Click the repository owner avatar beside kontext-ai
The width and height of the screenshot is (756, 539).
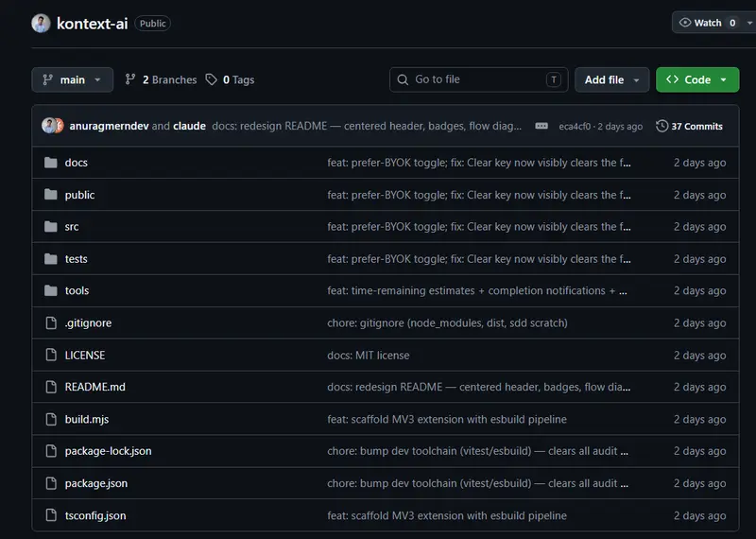click(x=41, y=23)
